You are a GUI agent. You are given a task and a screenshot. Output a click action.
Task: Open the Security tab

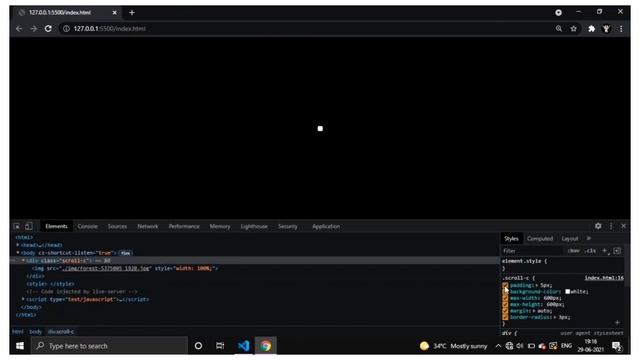tap(288, 226)
